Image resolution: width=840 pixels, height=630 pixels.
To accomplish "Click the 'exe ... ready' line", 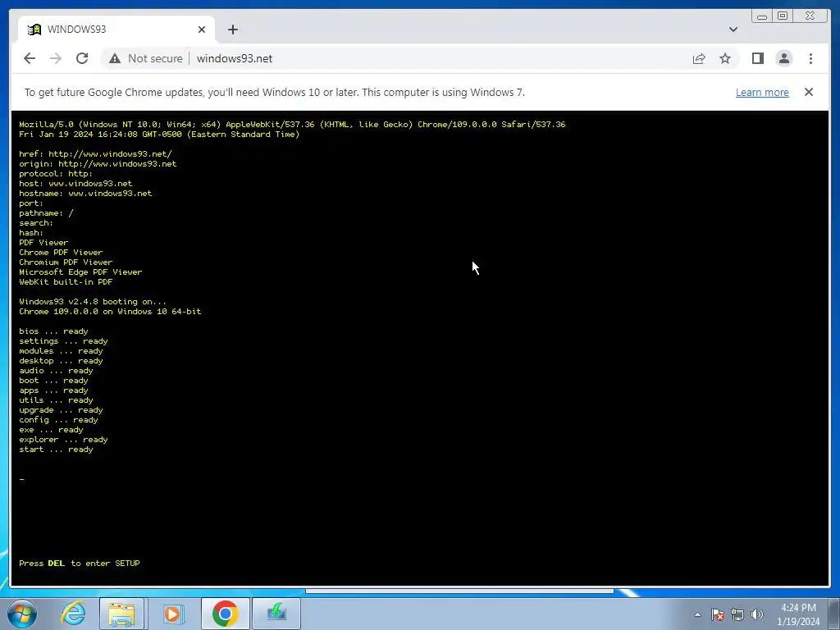I will pos(51,430).
